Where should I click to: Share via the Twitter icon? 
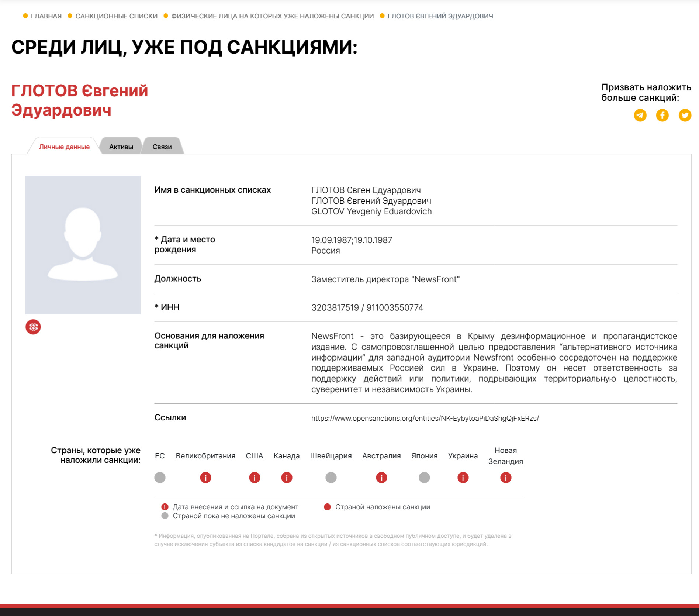pos(685,115)
